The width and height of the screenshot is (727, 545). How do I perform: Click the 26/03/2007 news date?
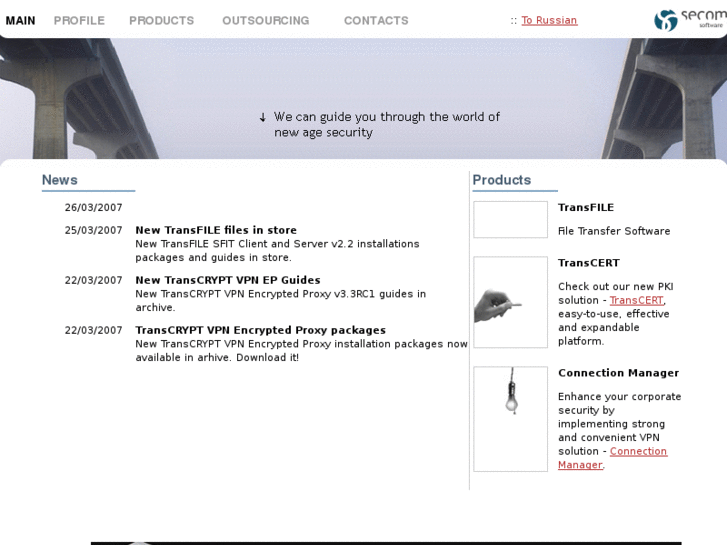point(93,207)
